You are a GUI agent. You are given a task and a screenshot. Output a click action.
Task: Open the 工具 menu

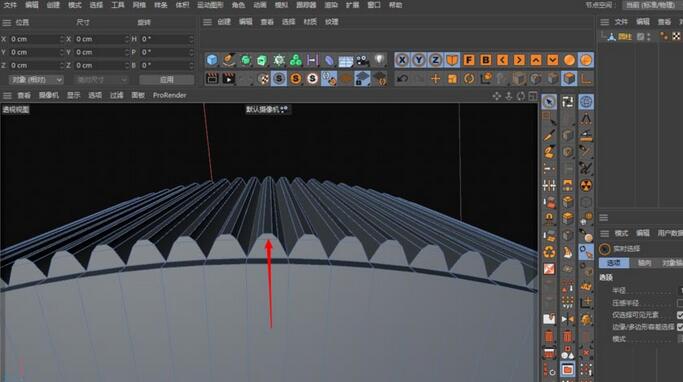tap(118, 5)
